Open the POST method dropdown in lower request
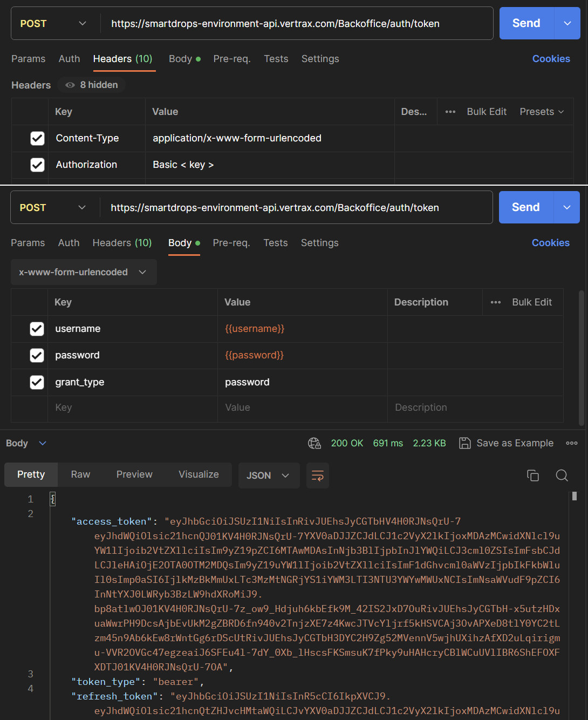Viewport: 588px width, 720px height. click(52, 207)
